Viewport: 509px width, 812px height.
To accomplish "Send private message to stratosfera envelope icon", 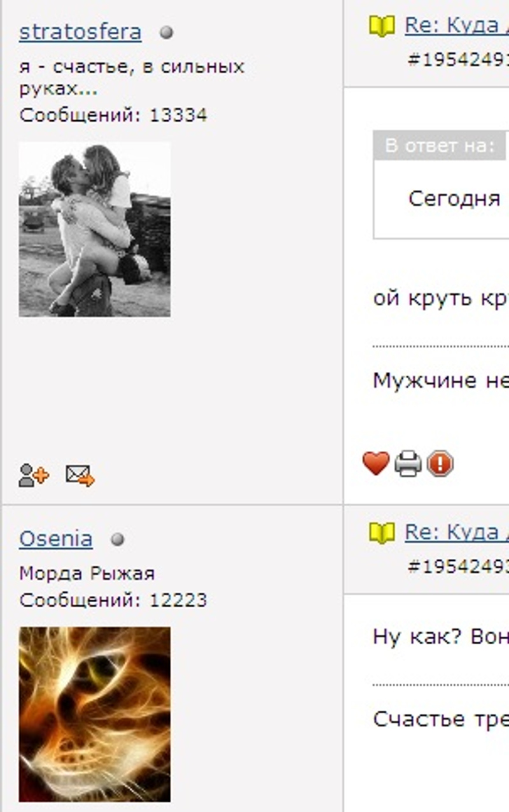I will pos(80,475).
